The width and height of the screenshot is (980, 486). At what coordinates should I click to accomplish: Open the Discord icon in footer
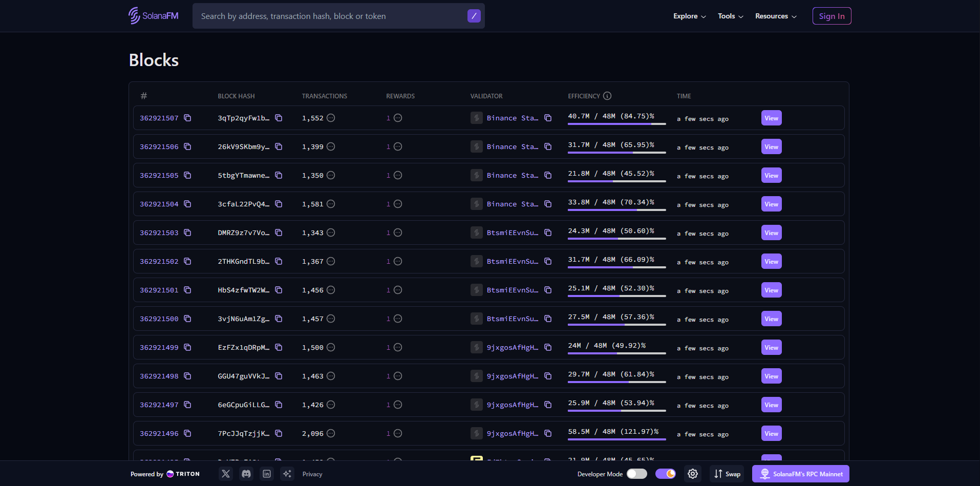click(246, 474)
